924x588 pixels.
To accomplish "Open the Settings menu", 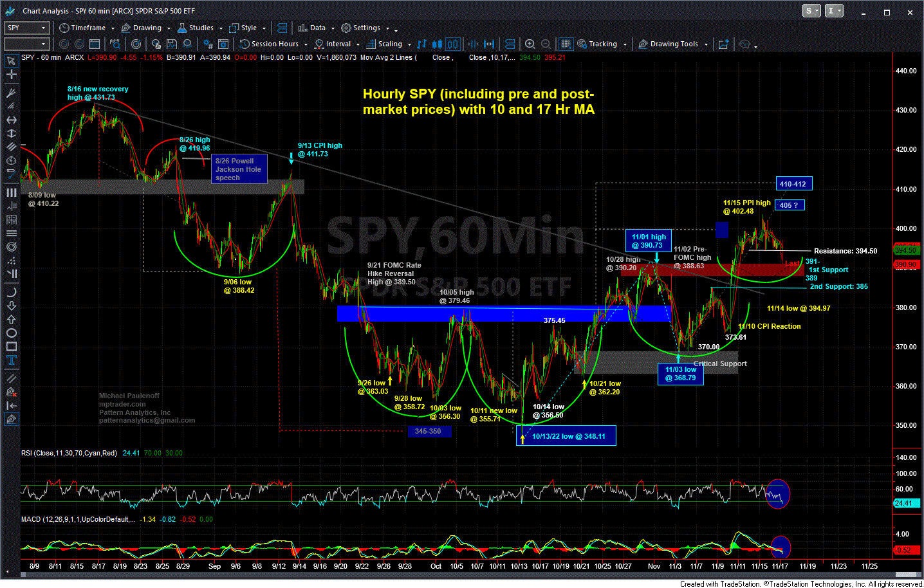I will (361, 28).
